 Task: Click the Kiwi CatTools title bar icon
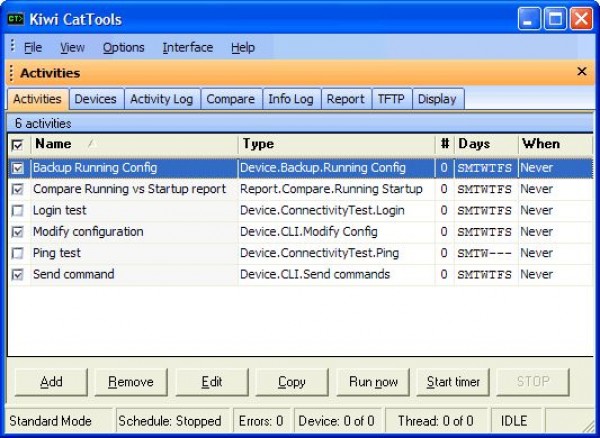[x=16, y=17]
